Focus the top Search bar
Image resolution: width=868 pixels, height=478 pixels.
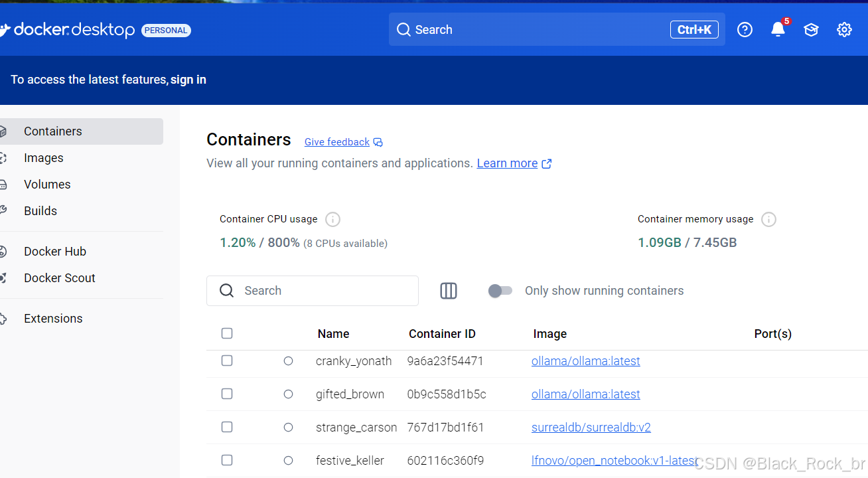[x=557, y=30]
